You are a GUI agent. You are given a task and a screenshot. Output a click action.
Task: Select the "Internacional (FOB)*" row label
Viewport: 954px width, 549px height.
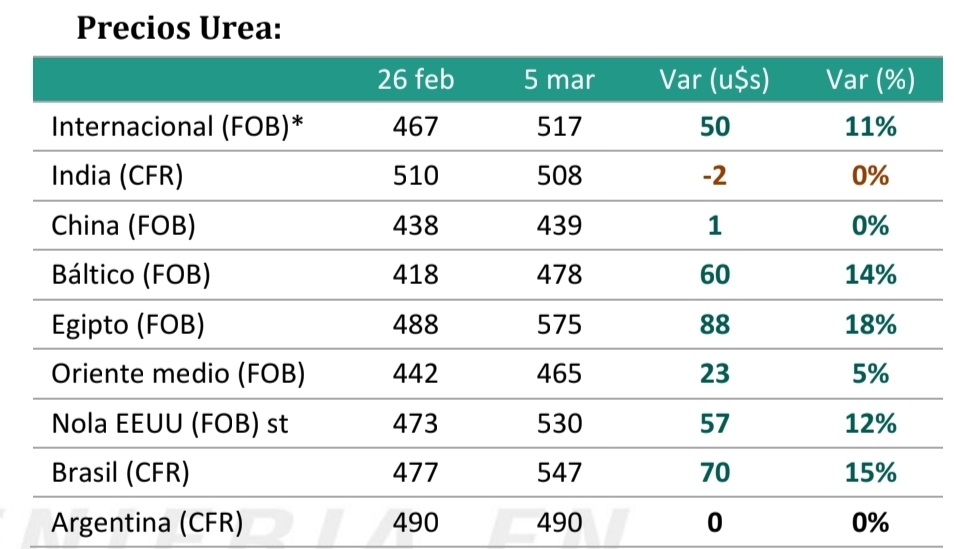point(177,127)
